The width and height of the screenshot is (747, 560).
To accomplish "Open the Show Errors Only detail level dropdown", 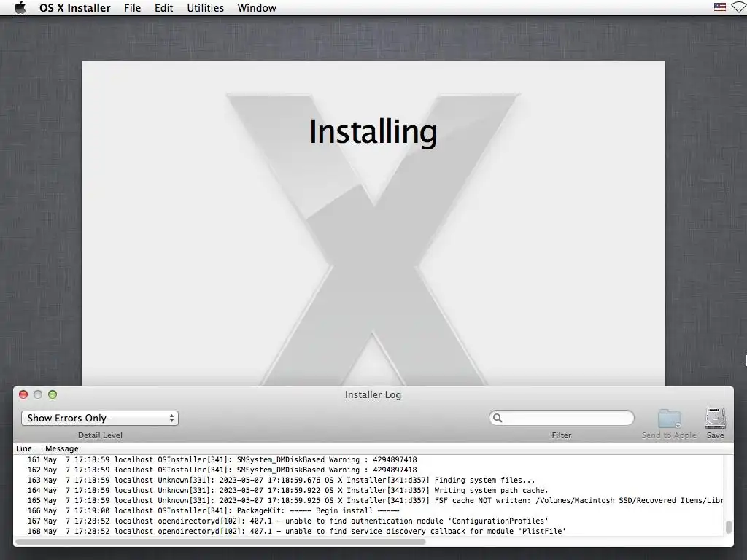I will pos(99,418).
